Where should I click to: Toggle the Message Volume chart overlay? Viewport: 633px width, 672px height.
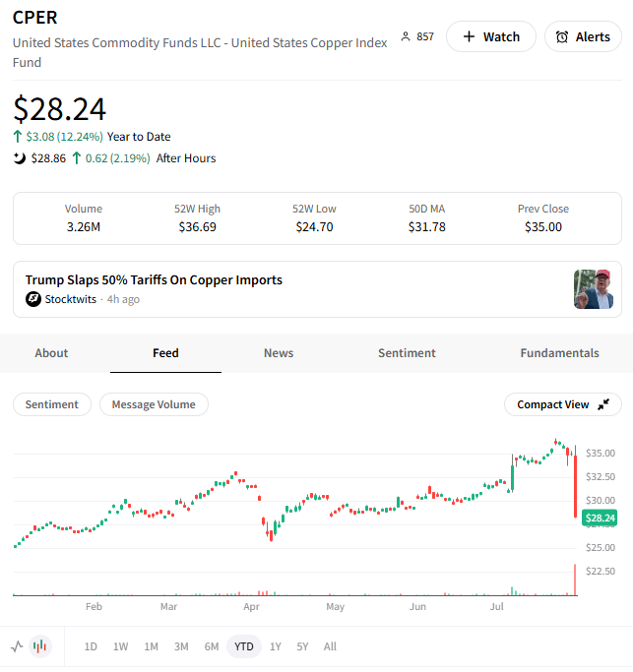[154, 404]
